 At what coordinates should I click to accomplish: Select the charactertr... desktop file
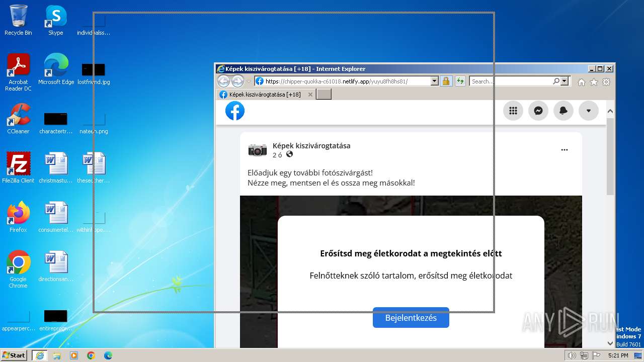(x=56, y=123)
